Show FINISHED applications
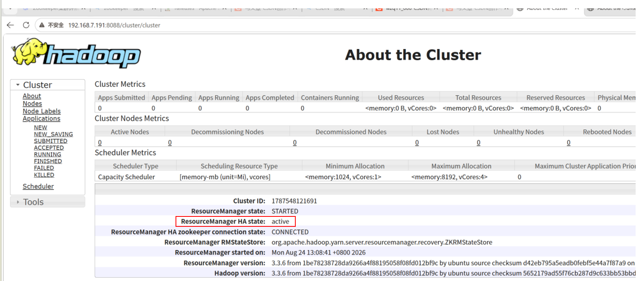This screenshot has width=644, height=281. (48, 161)
